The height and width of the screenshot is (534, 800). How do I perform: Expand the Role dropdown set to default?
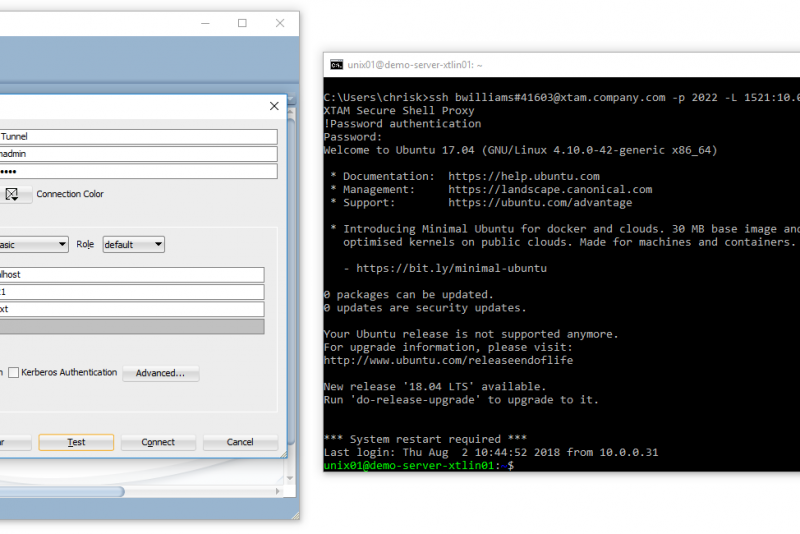click(x=133, y=244)
